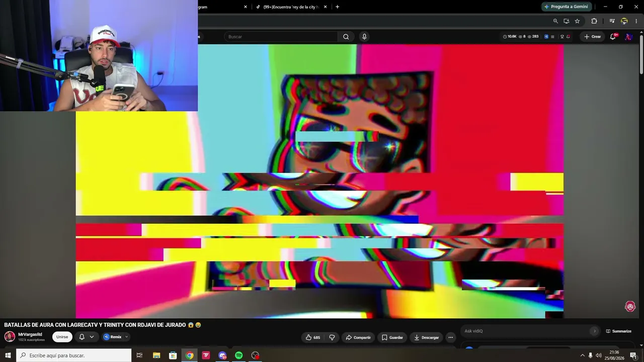This screenshot has width=644, height=362.
Task: Click the Pregunta a Gemini button
Action: 566,7
